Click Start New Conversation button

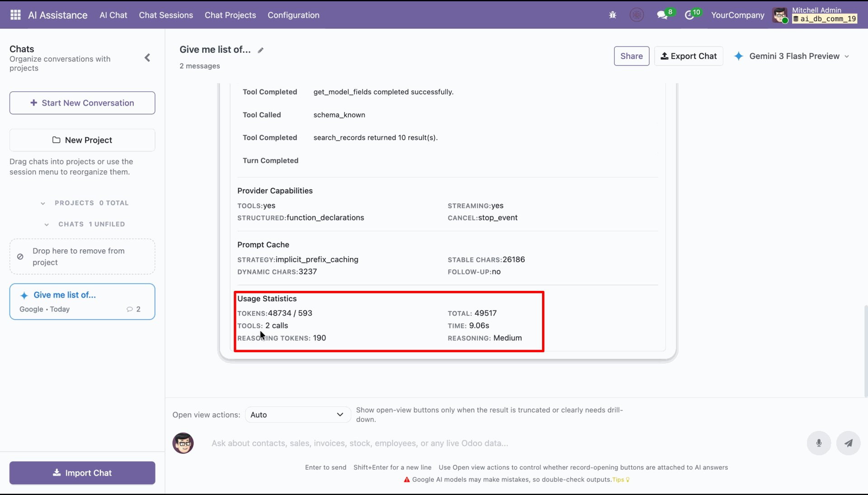[82, 103]
